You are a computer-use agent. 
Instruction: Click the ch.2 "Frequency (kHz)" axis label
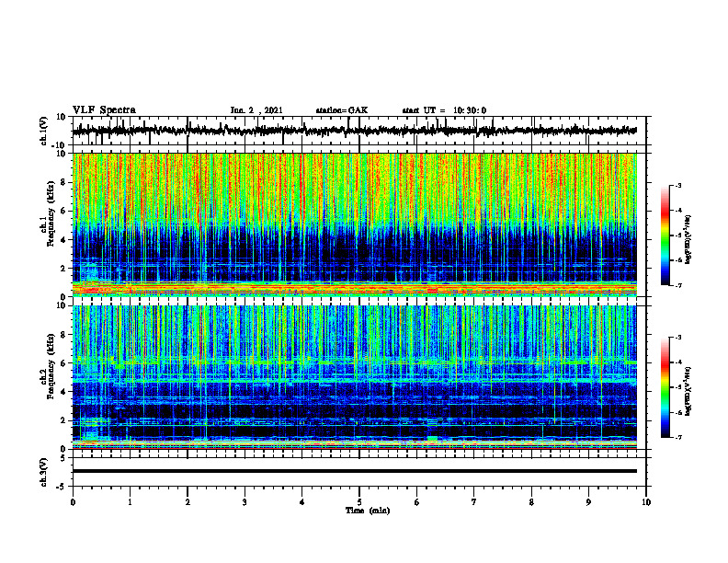click(51, 366)
